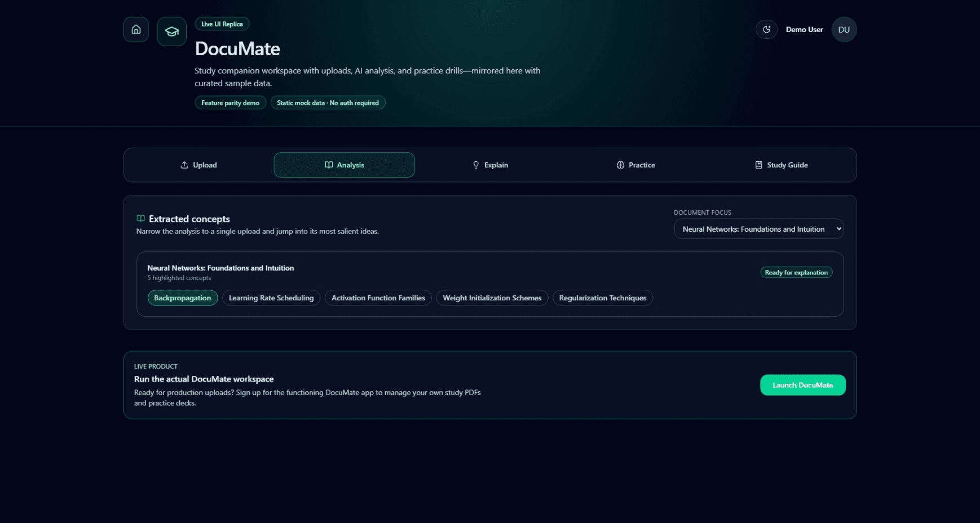This screenshot has height=523, width=980.
Task: Toggle the theme icon beside Demo User
Action: (766, 29)
